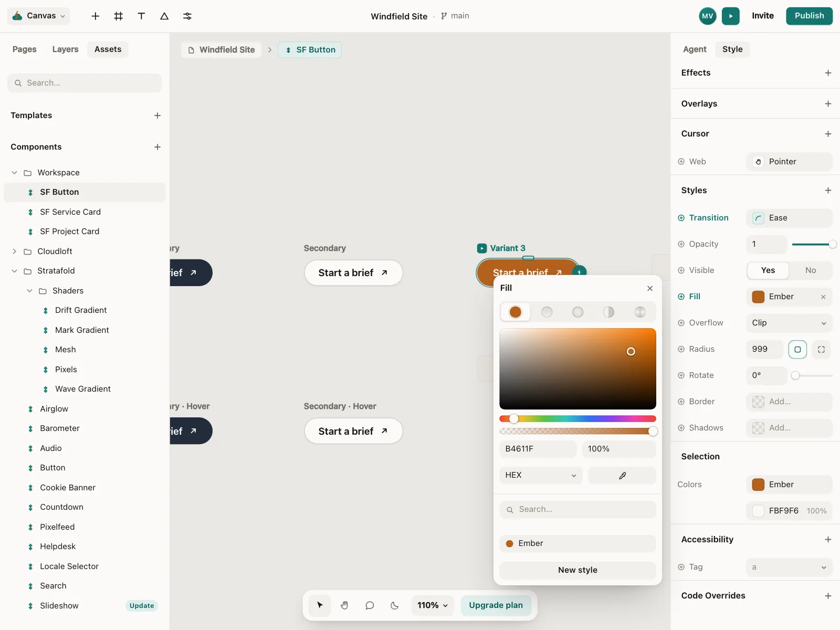Image resolution: width=840 pixels, height=630 pixels.
Task: Go to Windfield Site breadcrumb
Action: coord(222,50)
